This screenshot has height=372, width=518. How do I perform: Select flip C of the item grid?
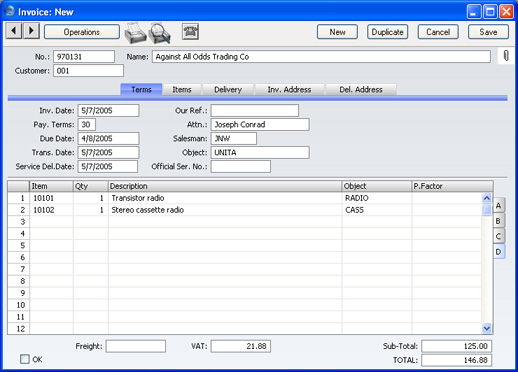click(499, 236)
